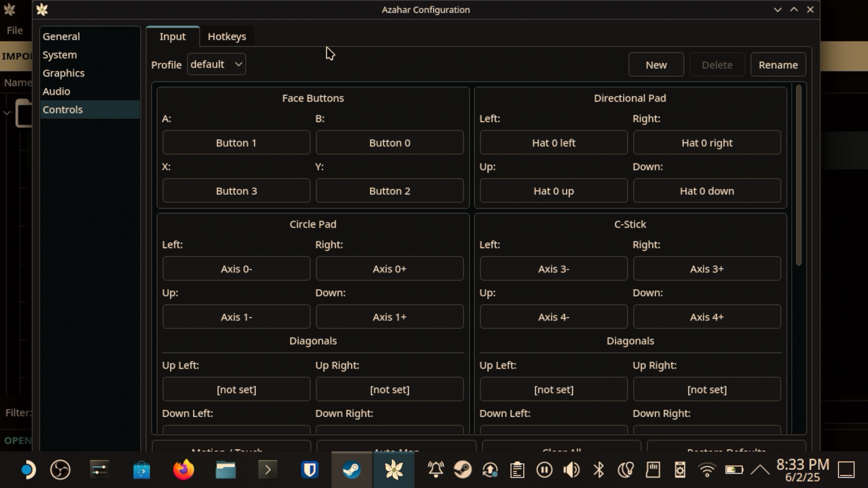This screenshot has width=868, height=488.
Task: Click Circle Pad Right Axis 0+ binding
Action: [390, 269]
